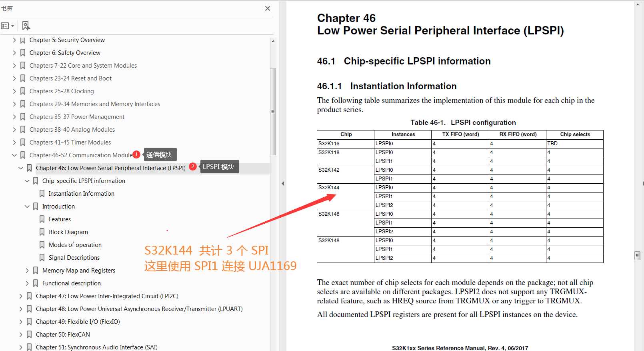Expand Chapters 38-40 Analog Modules
Image resolution: width=644 pixels, height=351 pixels.
(14, 130)
